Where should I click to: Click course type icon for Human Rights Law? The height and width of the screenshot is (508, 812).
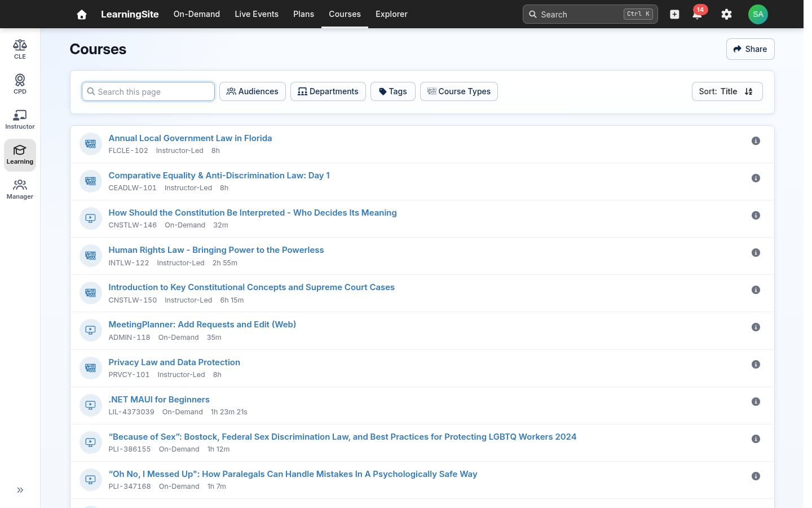[x=90, y=256]
